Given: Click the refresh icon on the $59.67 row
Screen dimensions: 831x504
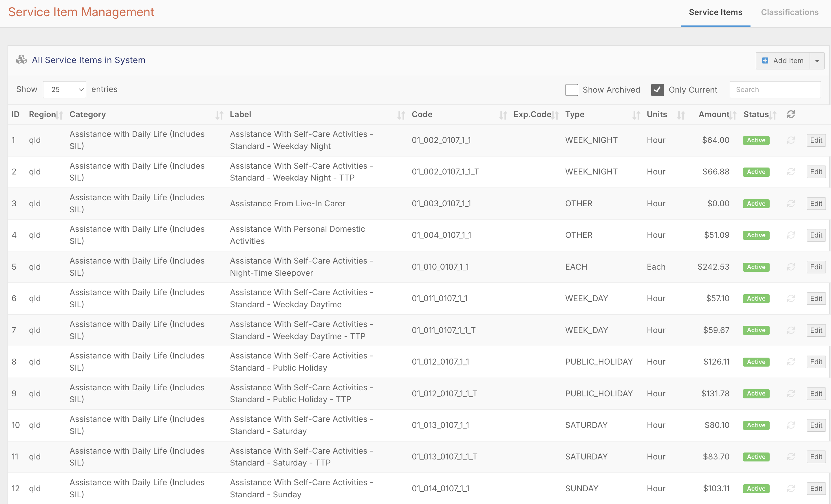Looking at the screenshot, I should [x=791, y=330].
